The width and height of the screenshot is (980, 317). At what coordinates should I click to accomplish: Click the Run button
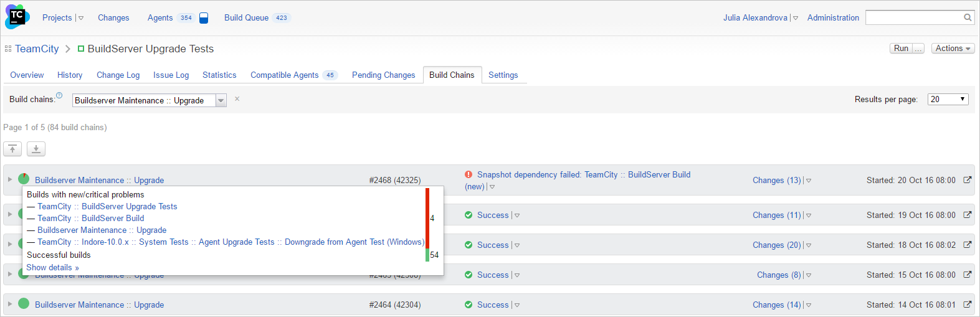pos(901,49)
